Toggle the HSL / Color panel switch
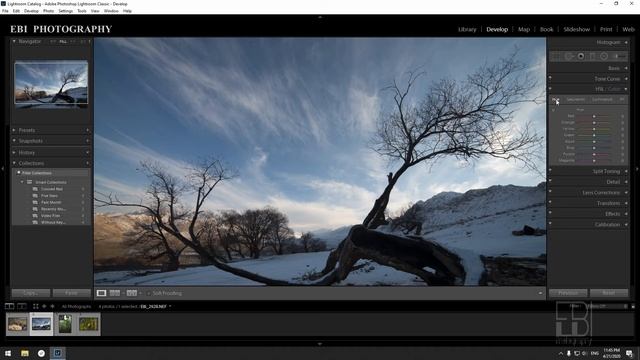The height and width of the screenshot is (360, 640). 550,88
